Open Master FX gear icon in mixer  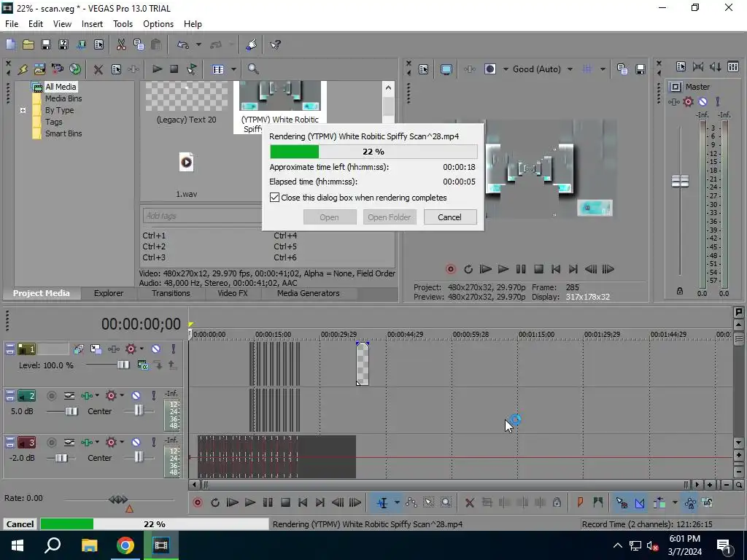(688, 101)
